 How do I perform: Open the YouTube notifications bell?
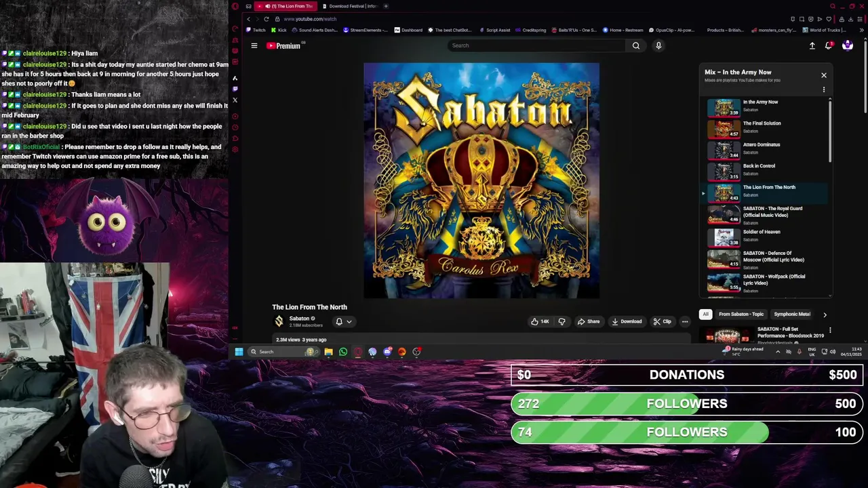click(829, 45)
